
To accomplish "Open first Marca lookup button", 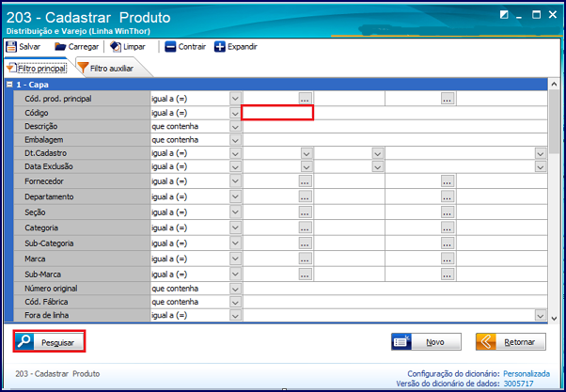I will [x=305, y=259].
